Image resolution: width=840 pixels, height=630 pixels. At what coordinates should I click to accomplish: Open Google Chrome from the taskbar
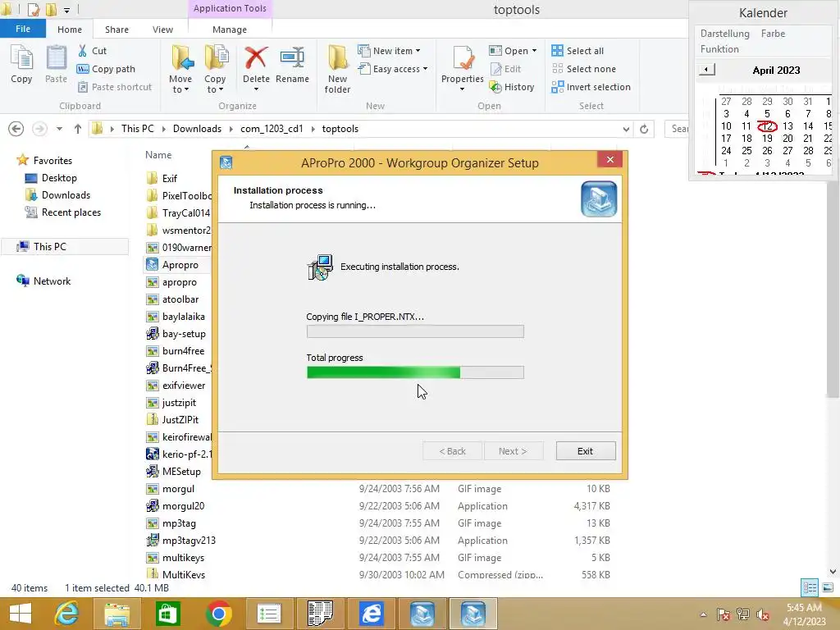tap(218, 614)
